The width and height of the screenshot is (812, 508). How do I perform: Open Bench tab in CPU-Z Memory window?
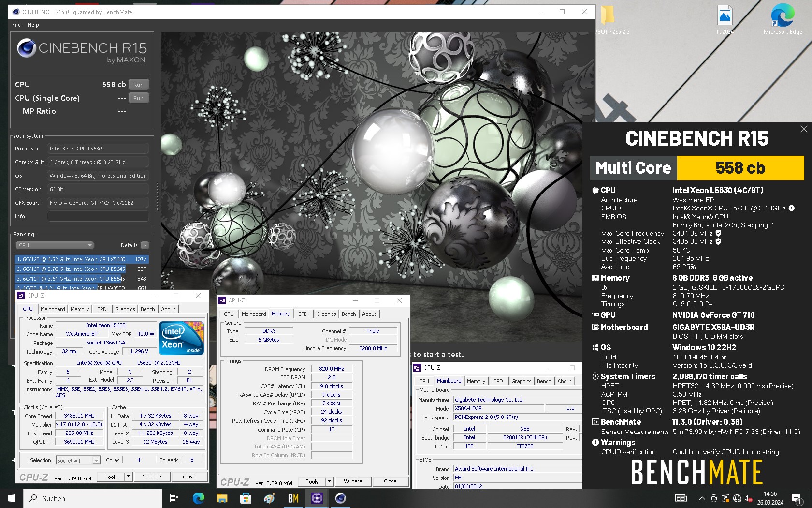pos(349,314)
